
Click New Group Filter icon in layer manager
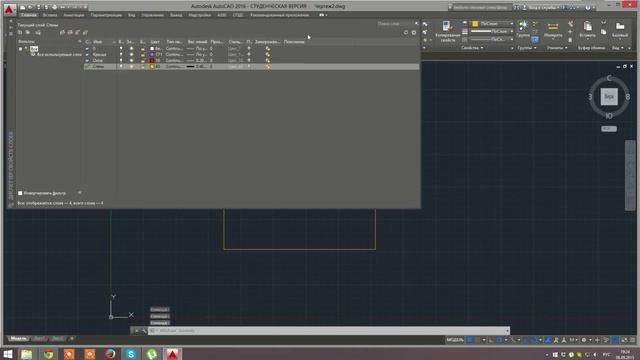tap(28, 32)
